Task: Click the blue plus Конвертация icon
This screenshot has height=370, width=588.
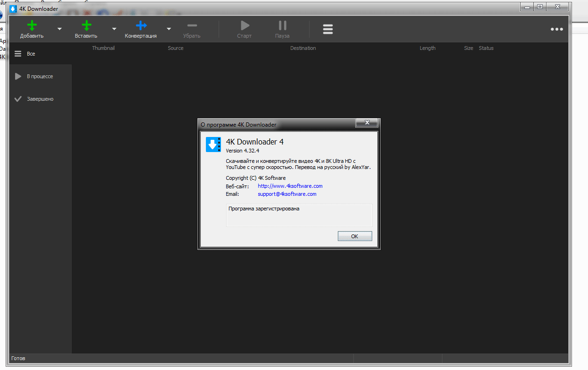Action: pyautogui.click(x=141, y=25)
